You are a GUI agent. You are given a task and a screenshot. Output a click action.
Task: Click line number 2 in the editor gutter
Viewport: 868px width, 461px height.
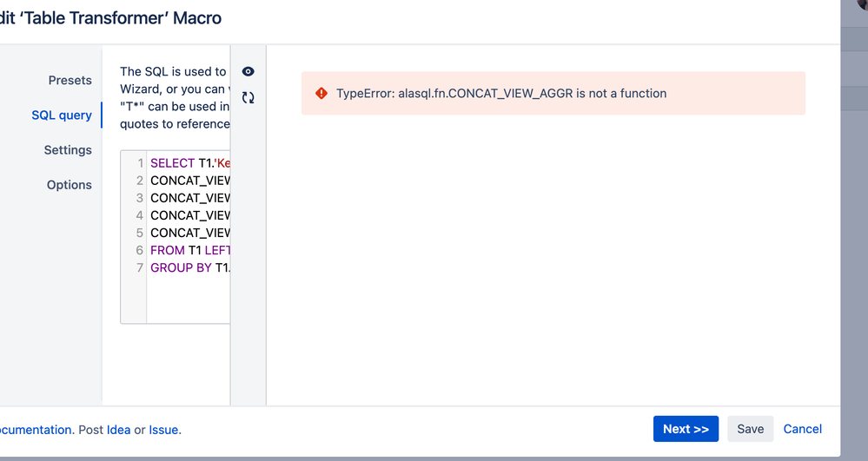click(x=140, y=181)
